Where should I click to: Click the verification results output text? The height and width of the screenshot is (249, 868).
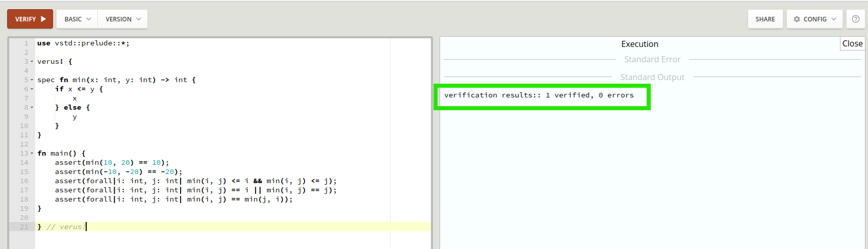[x=539, y=95]
